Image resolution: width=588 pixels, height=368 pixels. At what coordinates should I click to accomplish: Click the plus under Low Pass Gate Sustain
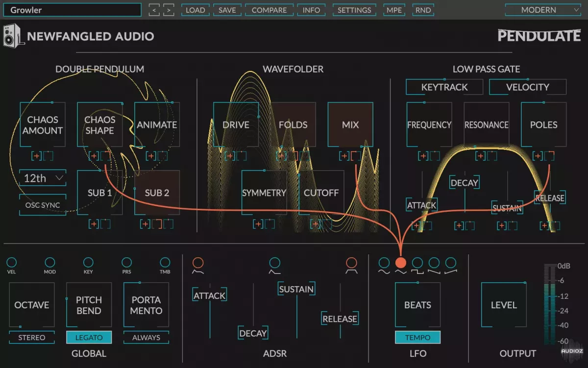point(502,226)
